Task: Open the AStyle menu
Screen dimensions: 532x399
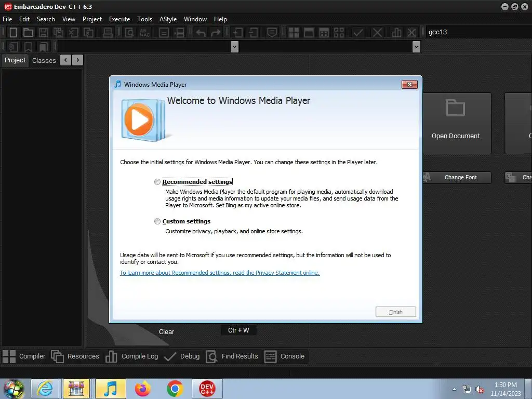Action: 168,19
